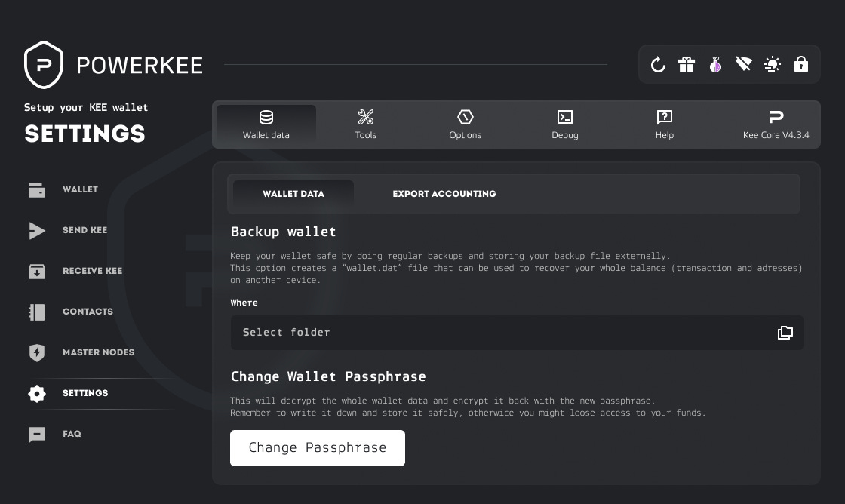Click the paper-plane send icon
This screenshot has width=845, height=504.
point(37,231)
